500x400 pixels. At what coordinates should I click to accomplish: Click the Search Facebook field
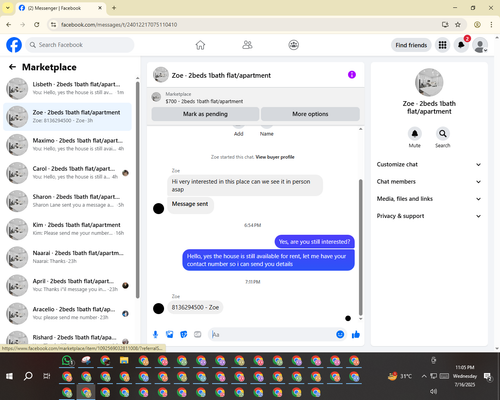[x=80, y=45]
